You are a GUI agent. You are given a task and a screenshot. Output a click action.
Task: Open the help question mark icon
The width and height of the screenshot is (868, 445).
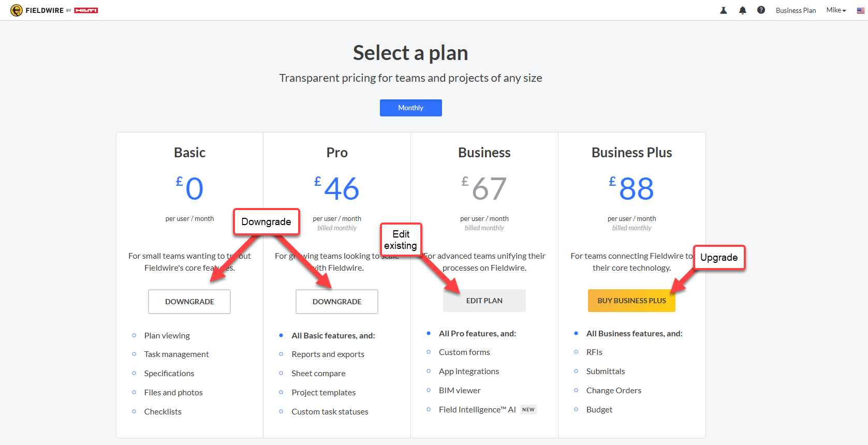click(x=761, y=10)
